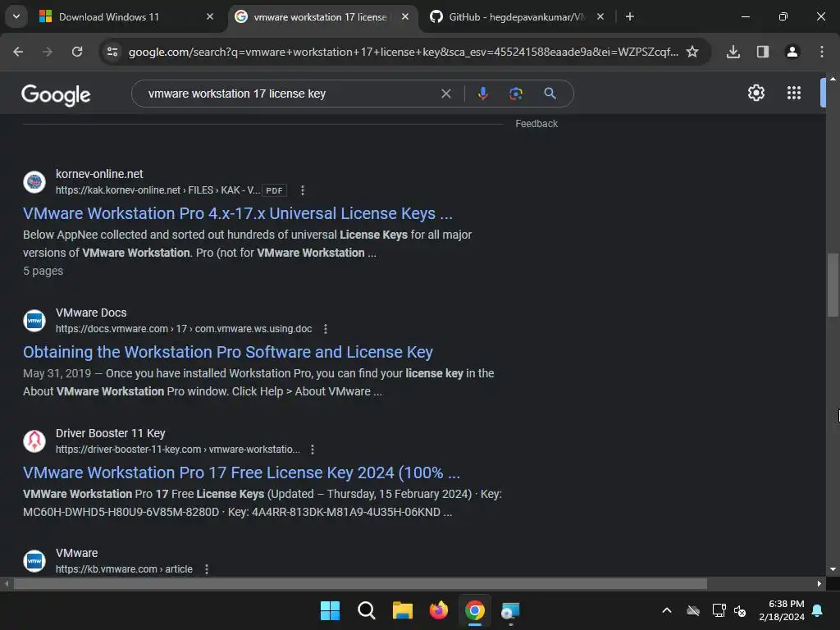Open VMware Workstation Pro Universal License Keys result
The height and width of the screenshot is (630, 840).
coord(238,213)
